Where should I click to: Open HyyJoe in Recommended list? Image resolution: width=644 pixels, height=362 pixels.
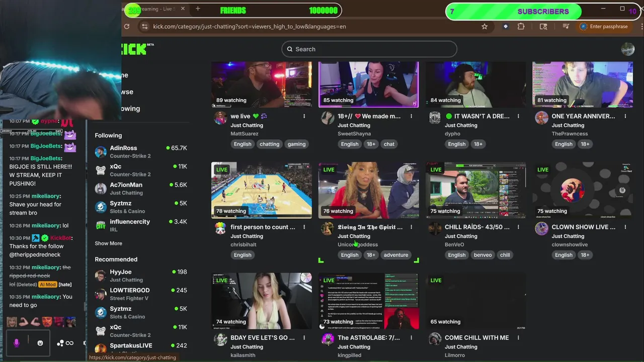[141, 276]
